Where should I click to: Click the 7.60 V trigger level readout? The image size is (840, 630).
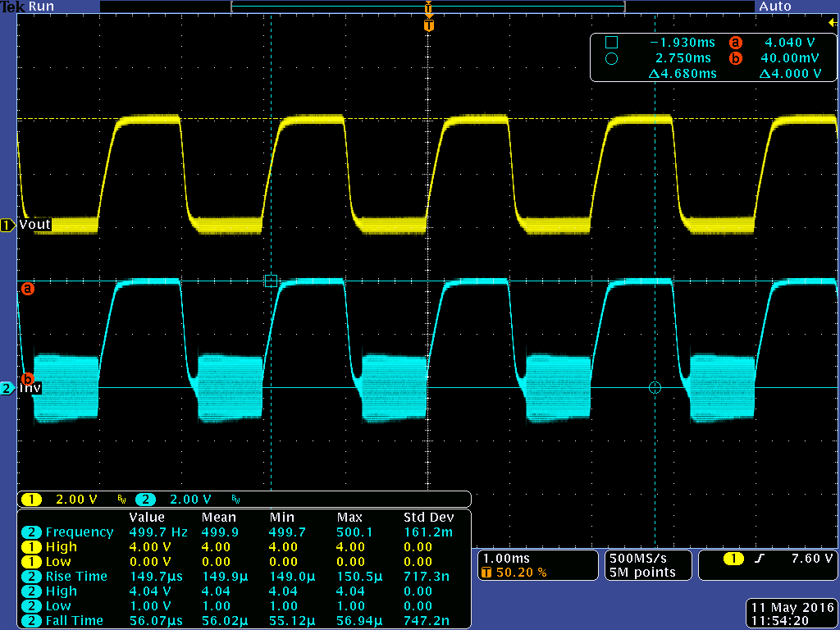(812, 559)
